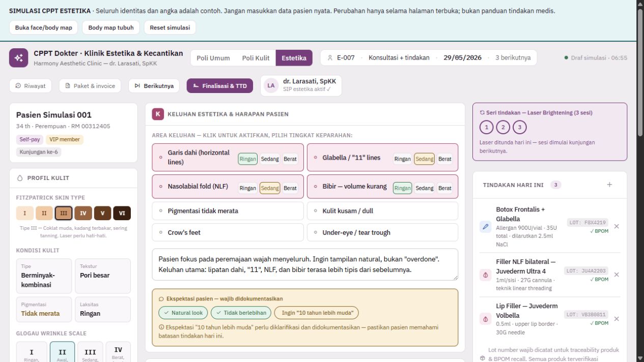The width and height of the screenshot is (644, 362).
Task: Set Garis dahi severity to Sedang
Action: pyautogui.click(x=270, y=159)
